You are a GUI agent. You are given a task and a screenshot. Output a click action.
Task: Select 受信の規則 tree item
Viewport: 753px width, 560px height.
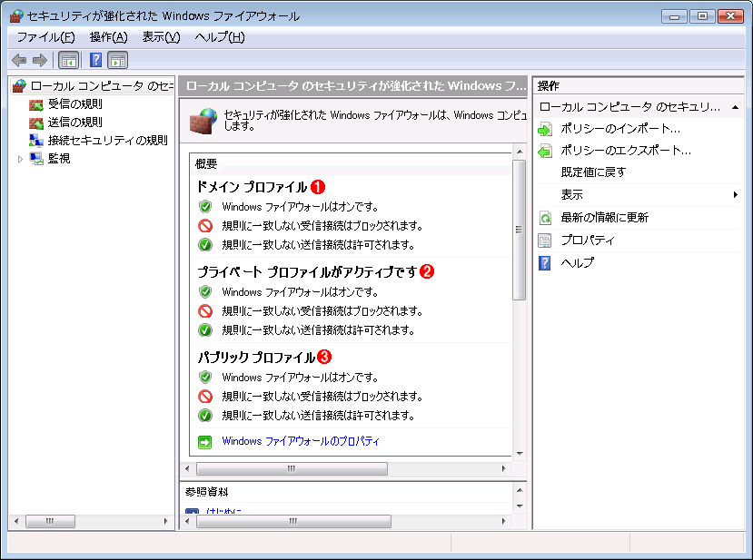[74, 104]
